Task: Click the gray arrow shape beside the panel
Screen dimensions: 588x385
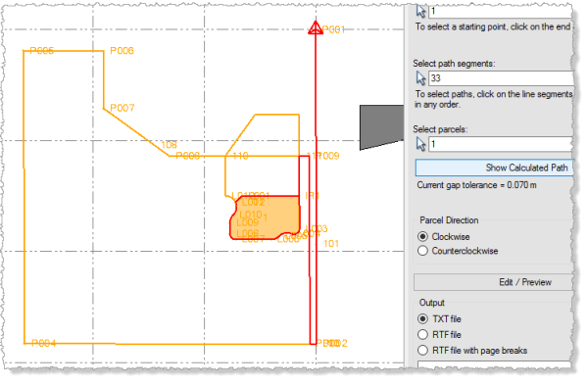Action: click(x=382, y=127)
